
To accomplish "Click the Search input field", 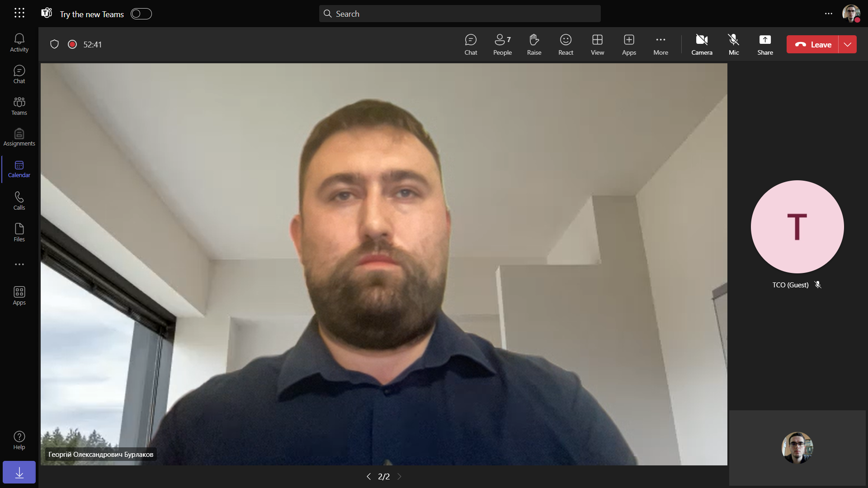I will pos(460,14).
